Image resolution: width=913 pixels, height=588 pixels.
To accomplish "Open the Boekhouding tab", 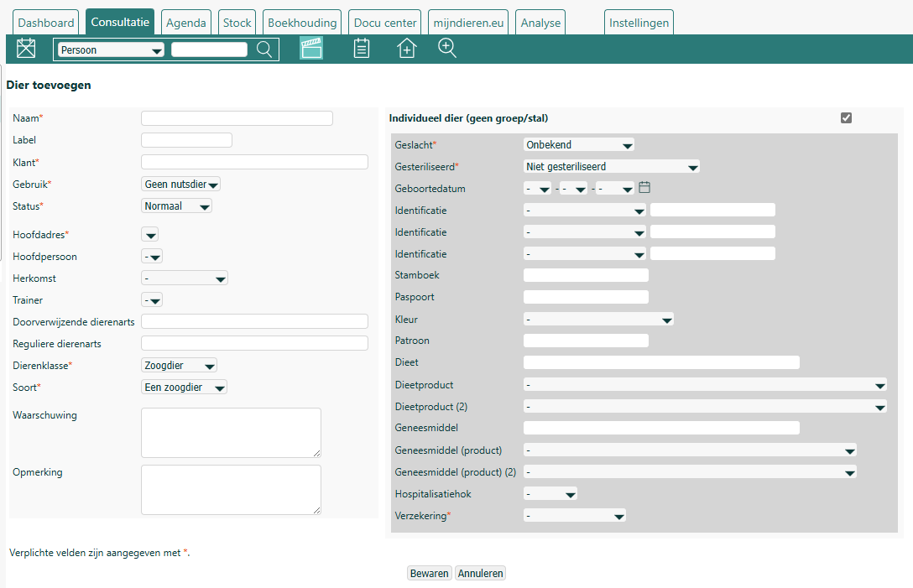I will pos(302,23).
